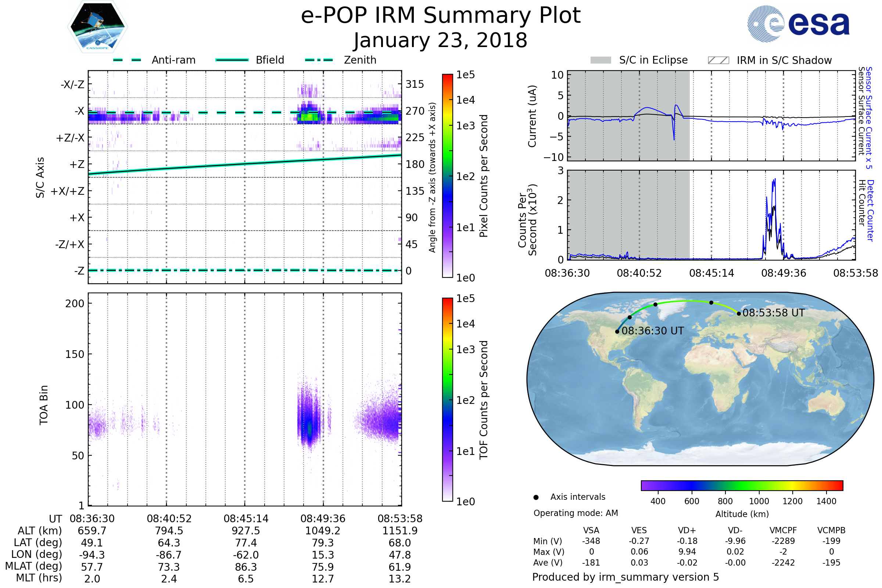Click the e-POP IRM Summary Plot title

pyautogui.click(x=441, y=16)
